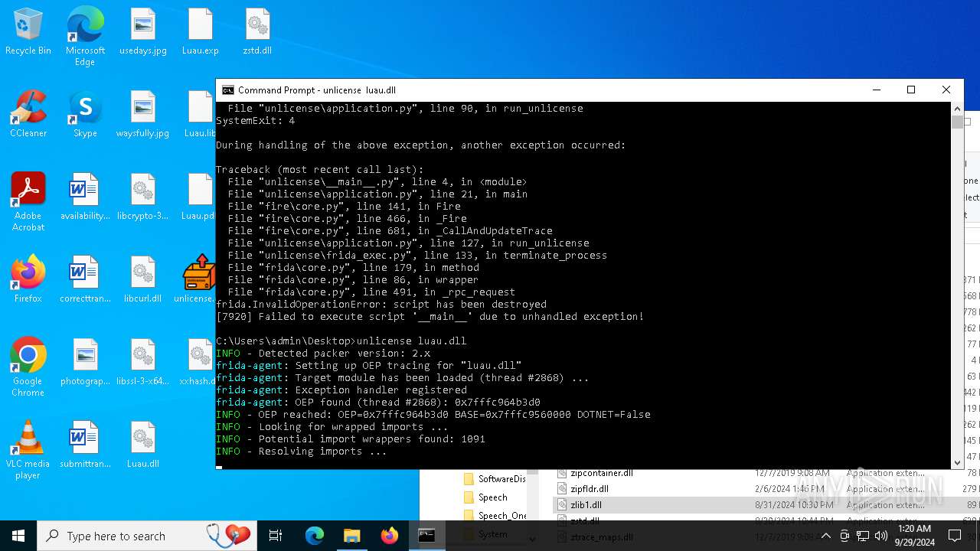Open the notification center
The image size is (980, 551).
pyautogui.click(x=955, y=536)
